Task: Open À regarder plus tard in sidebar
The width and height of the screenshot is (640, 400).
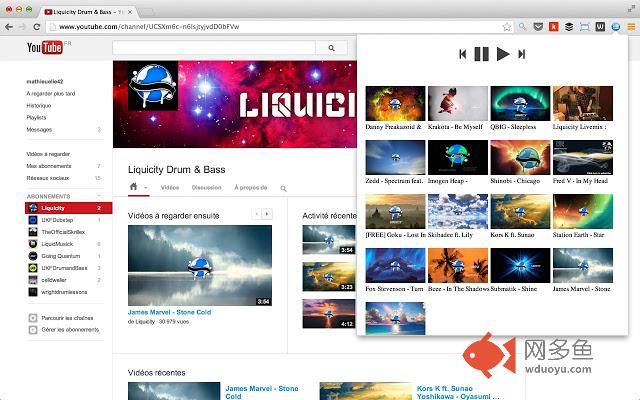Action: click(x=51, y=93)
